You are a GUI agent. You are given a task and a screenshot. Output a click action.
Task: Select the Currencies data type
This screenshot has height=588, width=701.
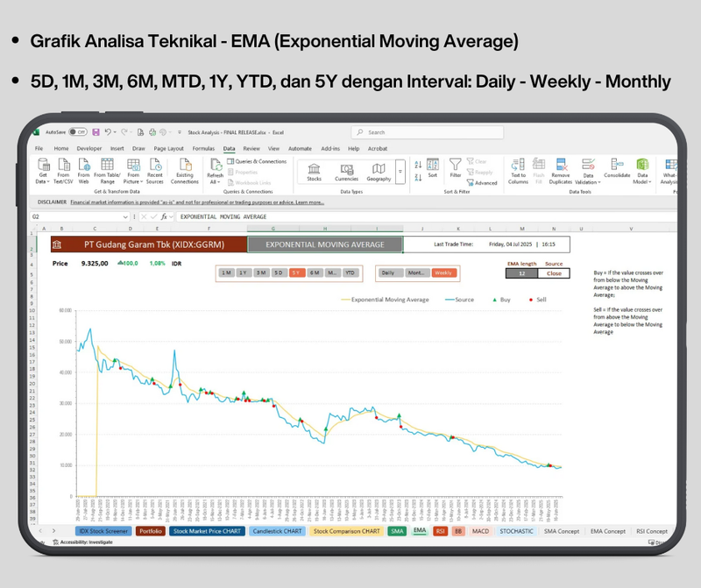[x=346, y=172]
